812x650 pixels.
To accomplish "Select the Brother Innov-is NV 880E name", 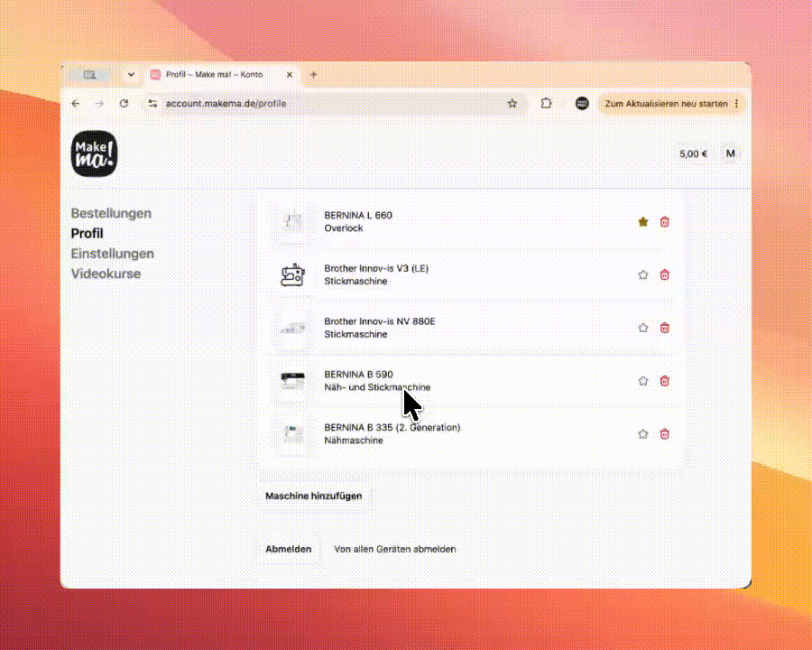I will point(380,321).
